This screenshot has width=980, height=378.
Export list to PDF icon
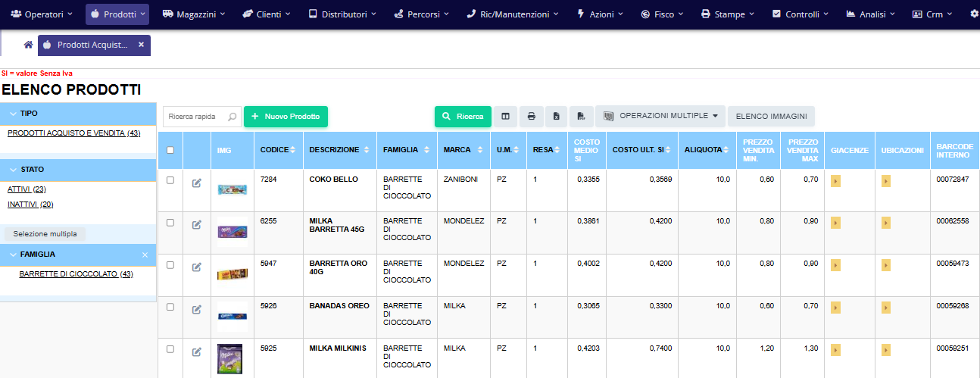point(581,117)
